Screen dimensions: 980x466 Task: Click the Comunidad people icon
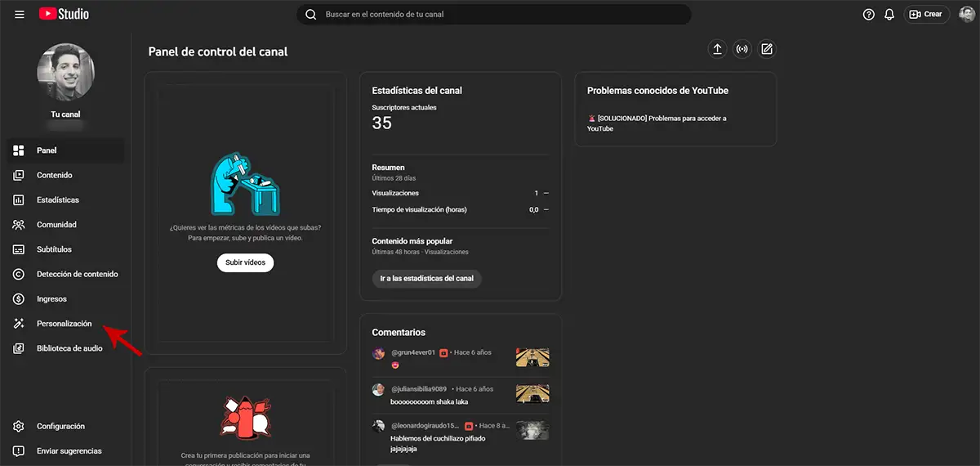click(x=19, y=224)
